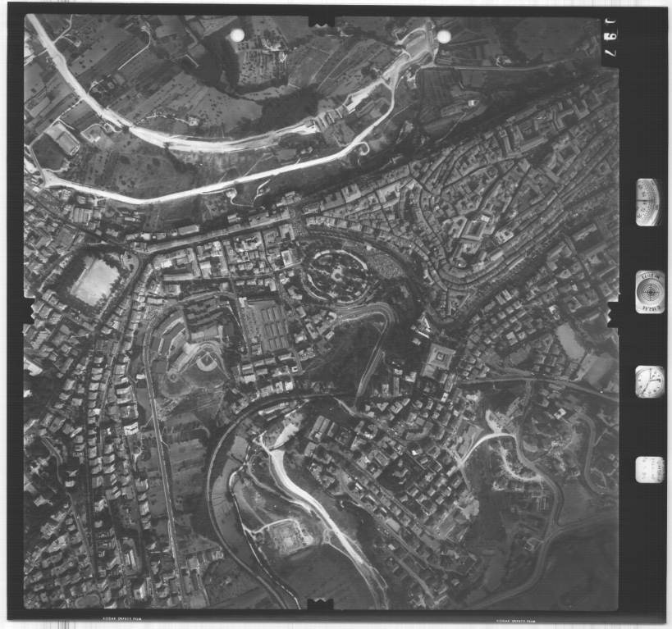Click the rectangular stadium field on the left

[95, 280]
